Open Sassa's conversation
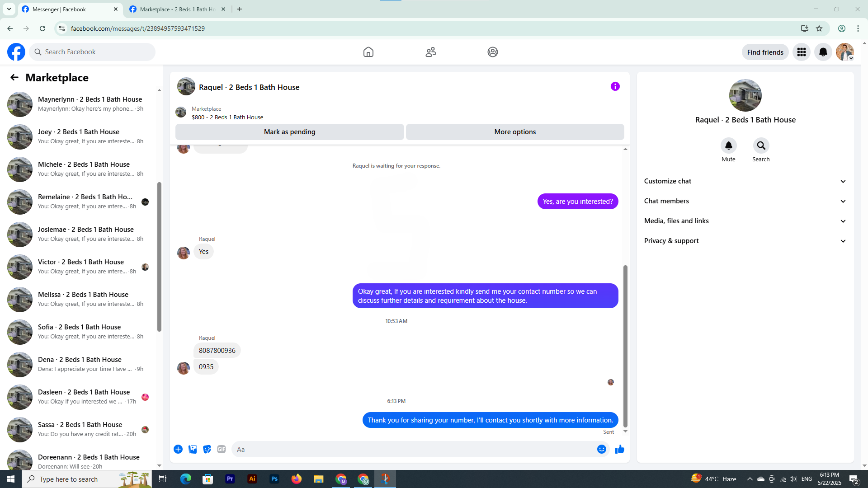Screen dimensions: 868x488 (80, 429)
